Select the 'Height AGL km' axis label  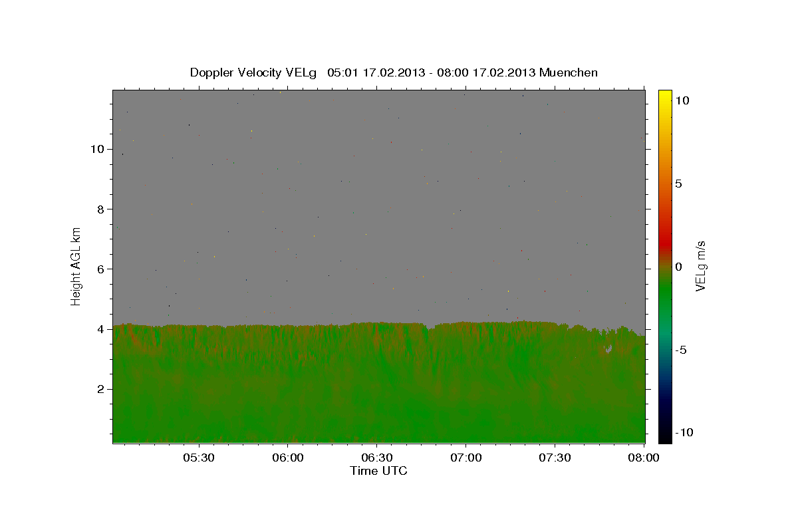pyautogui.click(x=76, y=266)
